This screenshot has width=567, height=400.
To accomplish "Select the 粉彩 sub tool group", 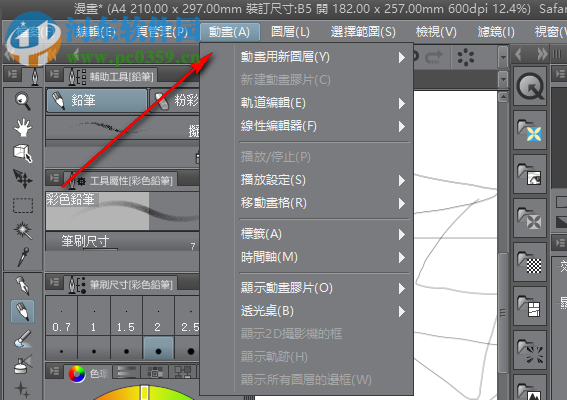I will click(x=175, y=101).
